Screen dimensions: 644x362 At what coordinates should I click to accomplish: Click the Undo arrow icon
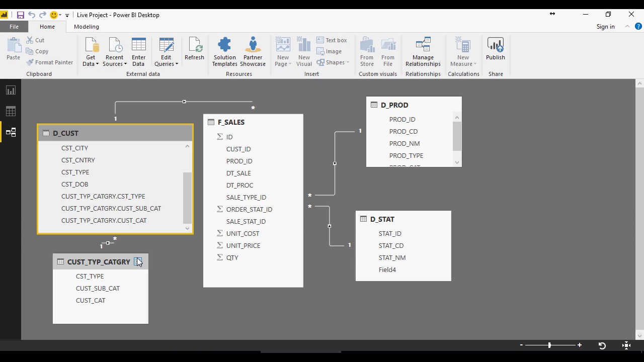(32, 15)
